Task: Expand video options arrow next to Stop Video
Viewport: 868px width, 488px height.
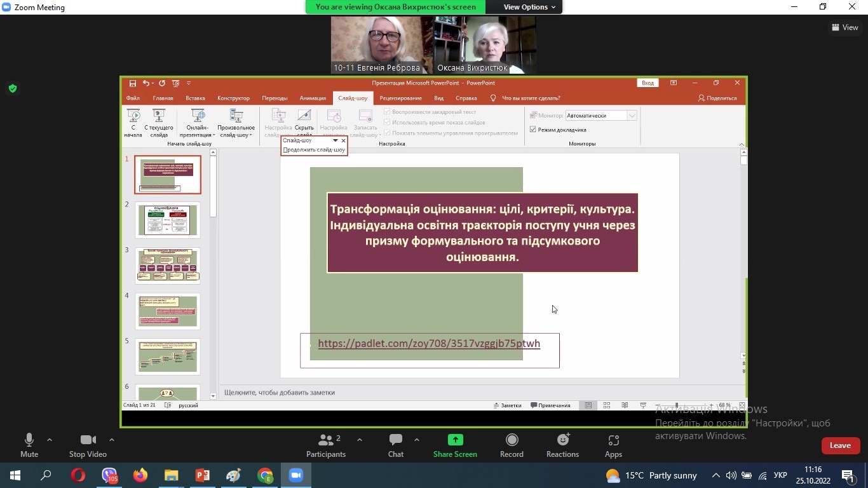Action: [112, 440]
